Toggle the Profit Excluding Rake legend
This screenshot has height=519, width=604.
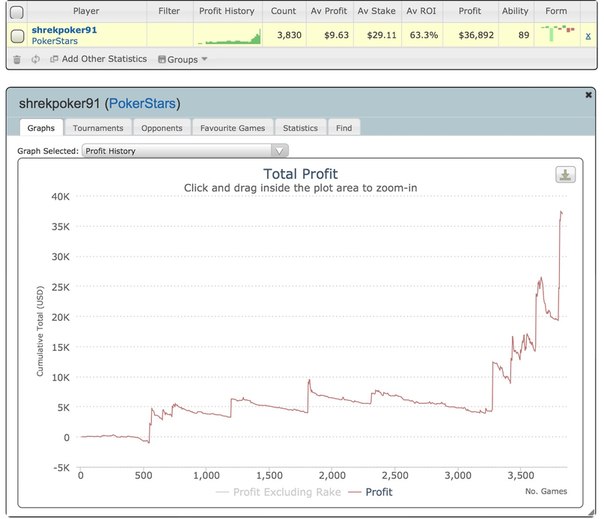click(279, 492)
